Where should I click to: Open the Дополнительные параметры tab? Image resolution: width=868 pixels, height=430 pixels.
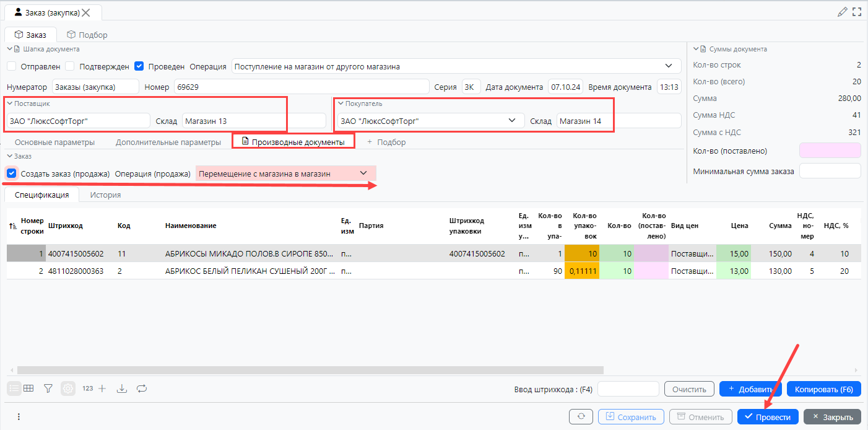(168, 142)
